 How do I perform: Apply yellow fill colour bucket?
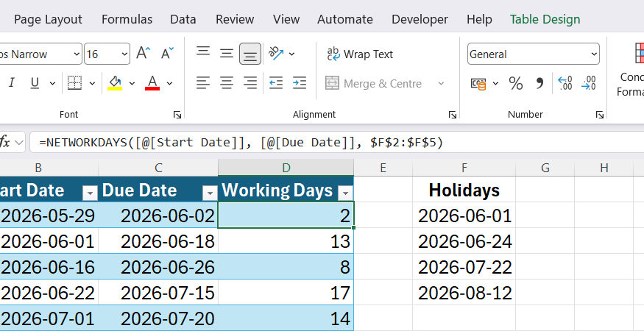(115, 83)
